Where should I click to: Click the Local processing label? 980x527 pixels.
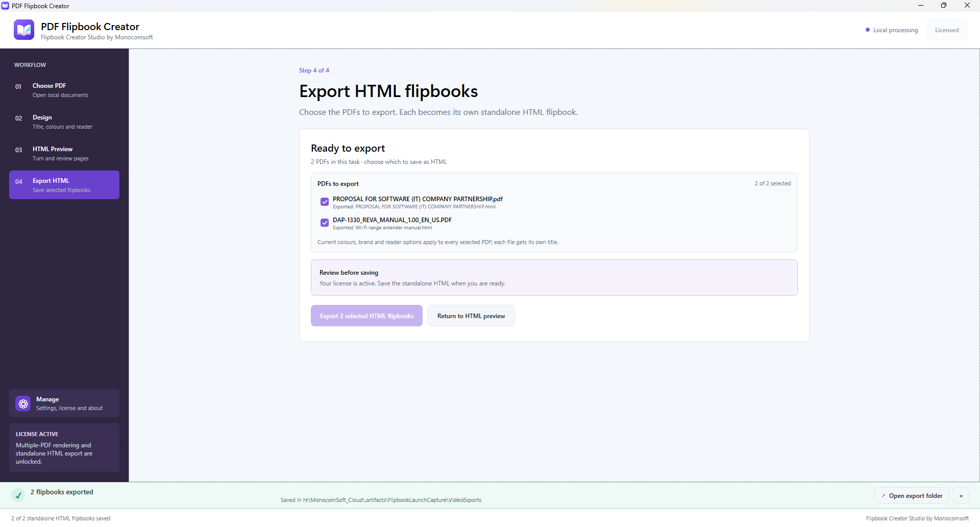(895, 30)
